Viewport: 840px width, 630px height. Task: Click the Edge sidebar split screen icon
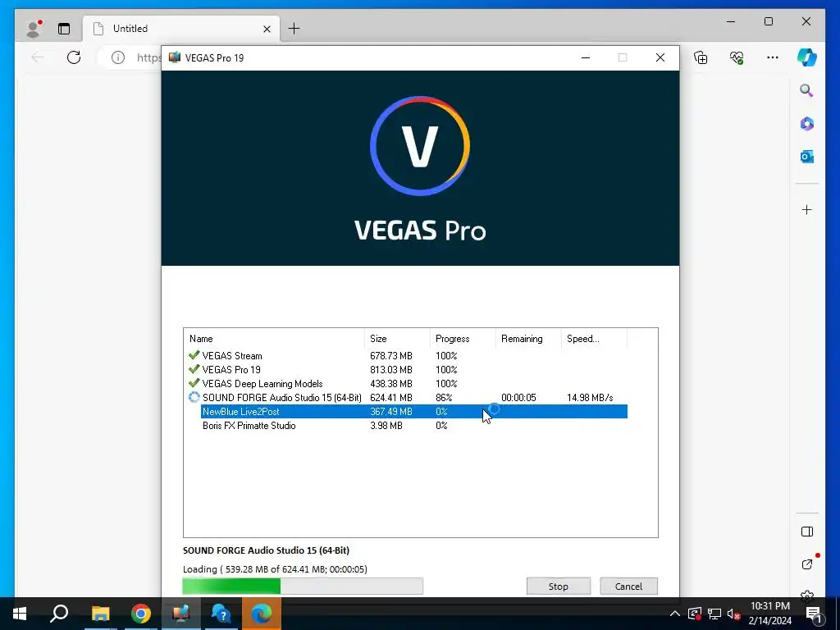807,532
